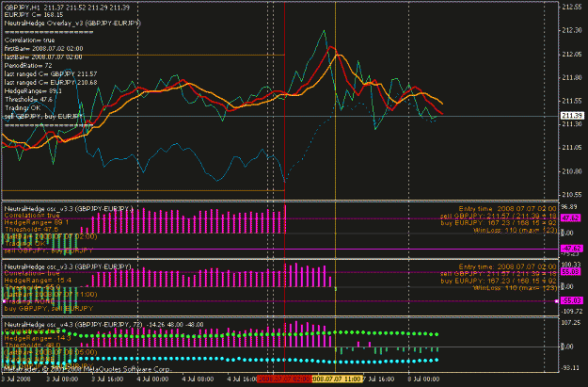Click the 210.80 price scale value

point(571,171)
